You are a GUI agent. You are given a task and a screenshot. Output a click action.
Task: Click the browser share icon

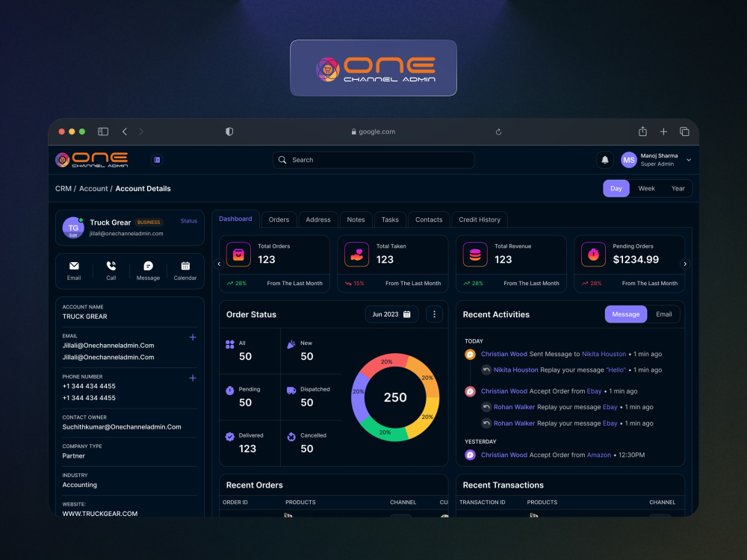642,131
